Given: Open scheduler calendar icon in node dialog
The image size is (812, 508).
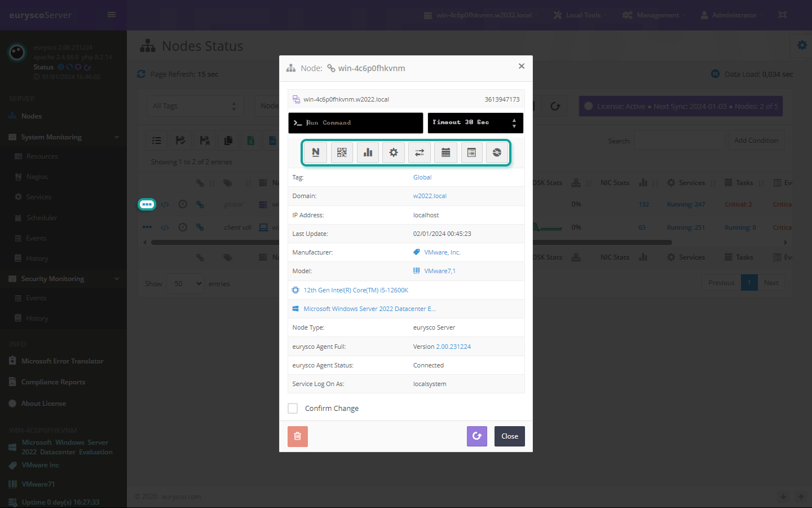Looking at the screenshot, I should (x=445, y=152).
